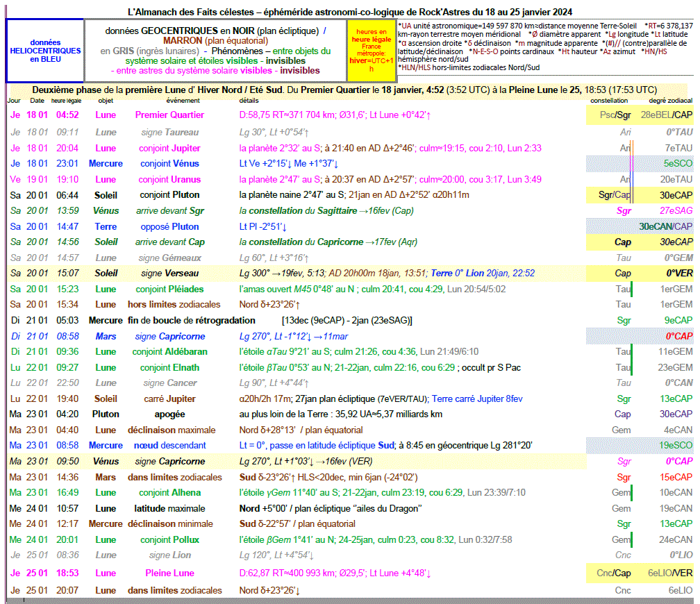Click the "carré Jupiter" event cell

(169, 399)
